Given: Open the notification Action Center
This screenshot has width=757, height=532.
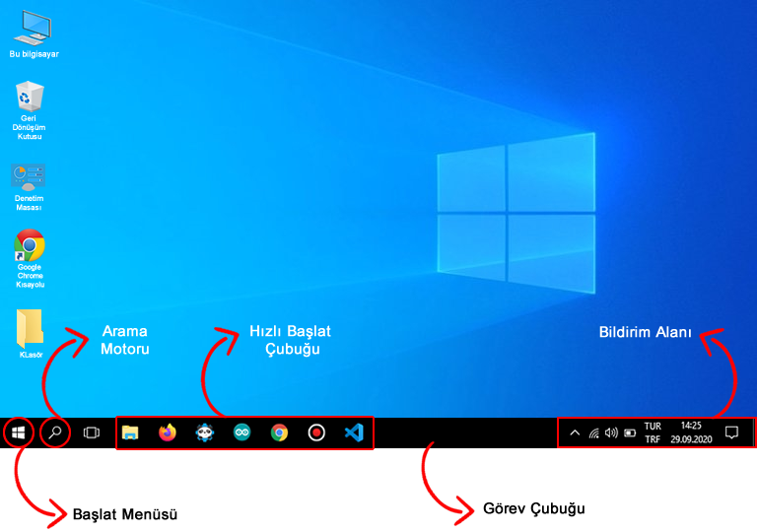Looking at the screenshot, I should pyautogui.click(x=732, y=432).
